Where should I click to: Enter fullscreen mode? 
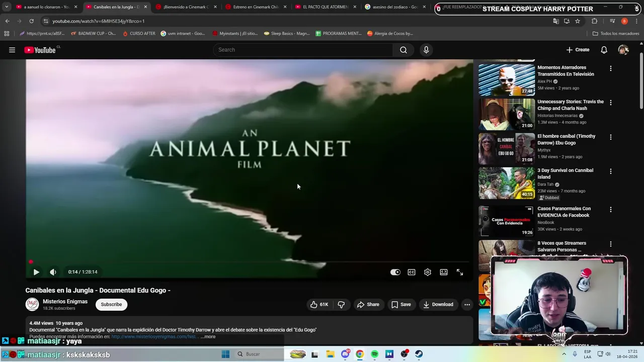(x=460, y=272)
